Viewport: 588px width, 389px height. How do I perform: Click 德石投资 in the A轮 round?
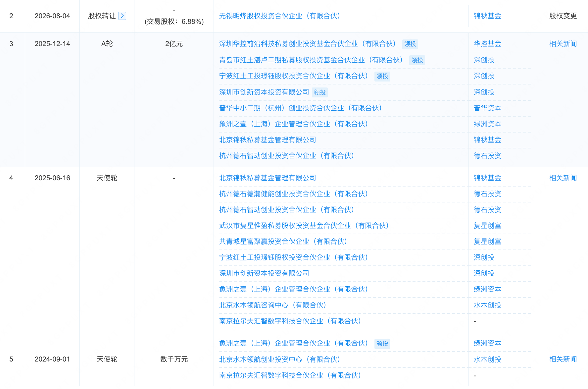click(x=487, y=156)
